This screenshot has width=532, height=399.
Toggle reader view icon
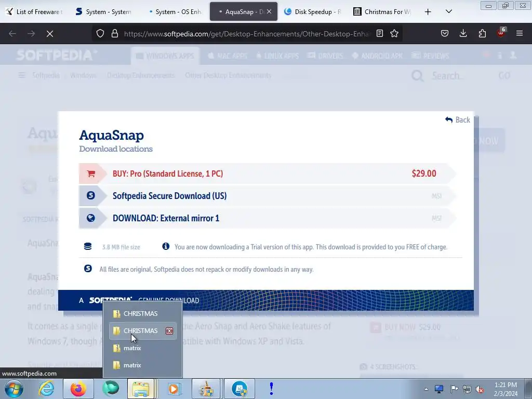coord(380,33)
